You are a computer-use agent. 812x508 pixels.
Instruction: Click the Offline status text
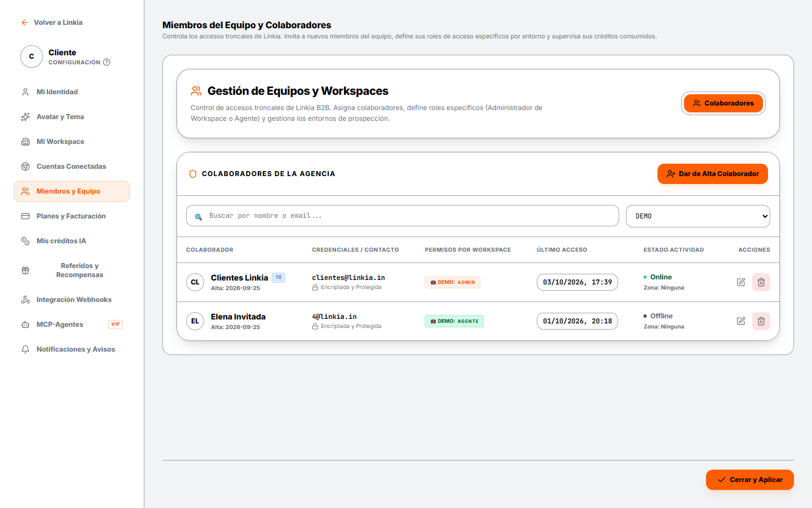coord(661,316)
